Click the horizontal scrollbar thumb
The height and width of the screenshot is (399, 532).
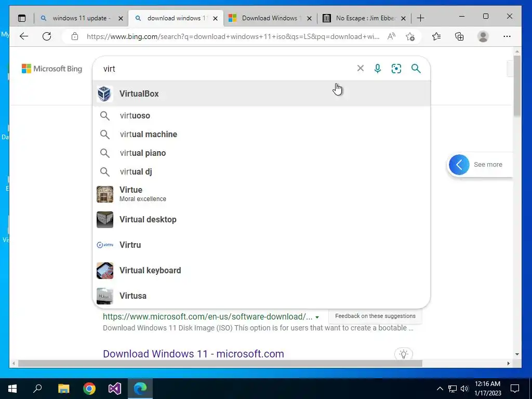[220, 363]
